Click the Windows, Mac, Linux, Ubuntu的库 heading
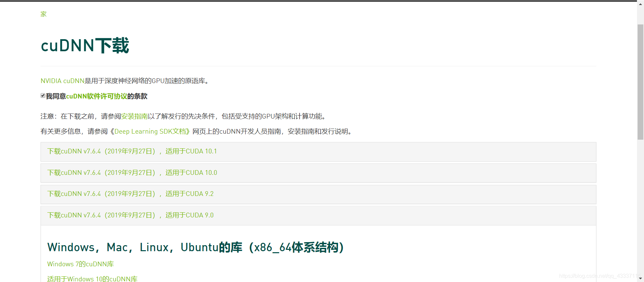Screen dimensions: 644x282 pyautogui.click(x=196, y=247)
